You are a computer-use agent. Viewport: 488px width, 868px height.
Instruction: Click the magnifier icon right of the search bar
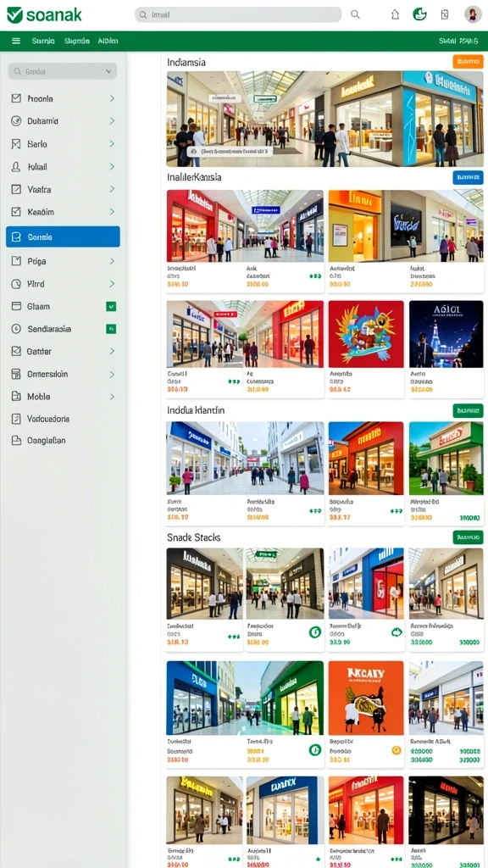coord(355,15)
